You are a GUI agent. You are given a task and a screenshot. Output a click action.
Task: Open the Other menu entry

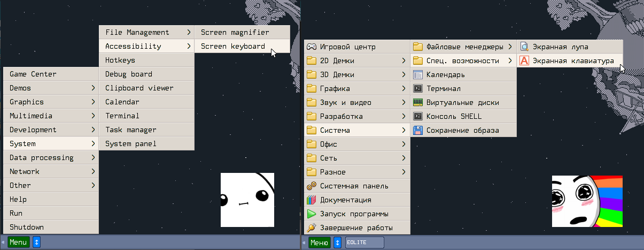[x=51, y=185]
